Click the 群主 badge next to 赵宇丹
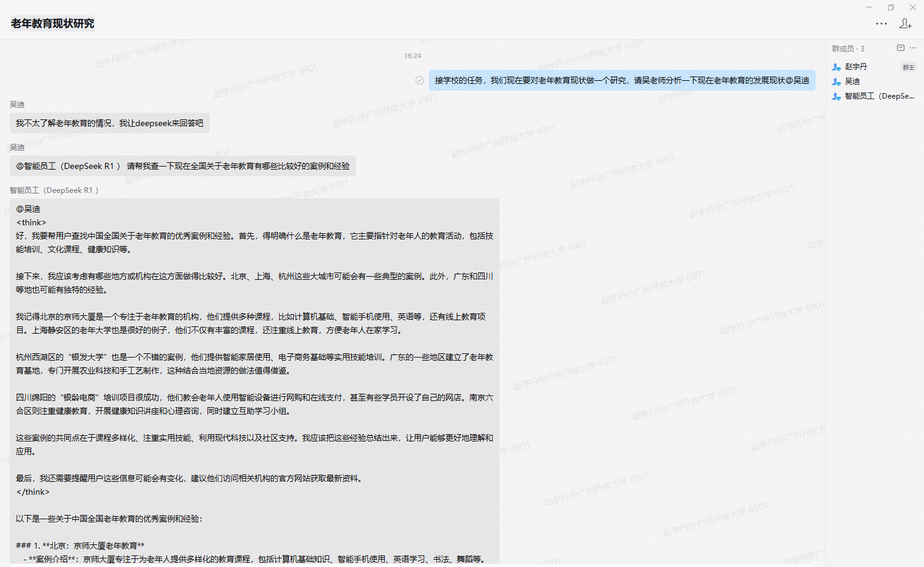Image resolution: width=924 pixels, height=567 pixels. 908,67
